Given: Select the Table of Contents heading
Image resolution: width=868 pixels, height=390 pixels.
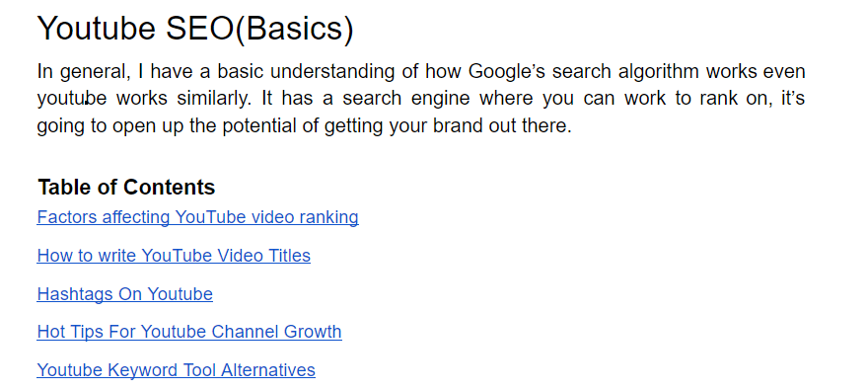Looking at the screenshot, I should point(126,187).
